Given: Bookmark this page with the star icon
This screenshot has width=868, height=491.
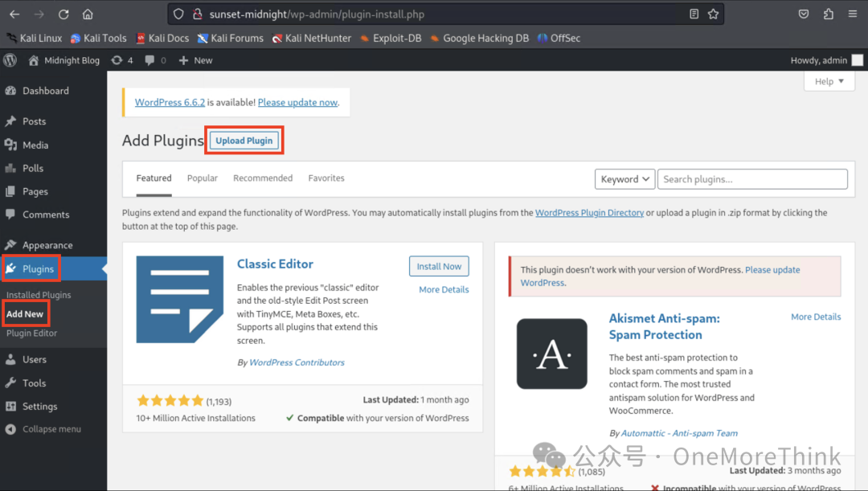Looking at the screenshot, I should tap(713, 14).
